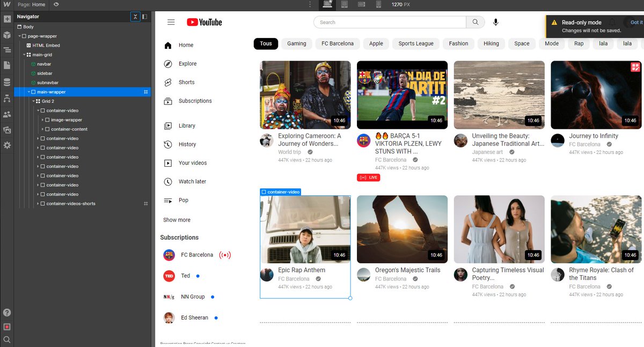
Task: Open the Page: Home selector
Action: pos(32,4)
